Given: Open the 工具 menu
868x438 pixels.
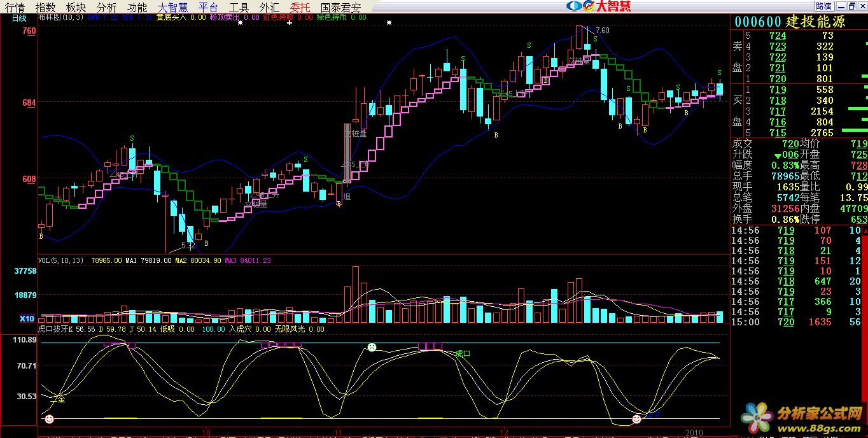Looking at the screenshot, I should pyautogui.click(x=239, y=8).
